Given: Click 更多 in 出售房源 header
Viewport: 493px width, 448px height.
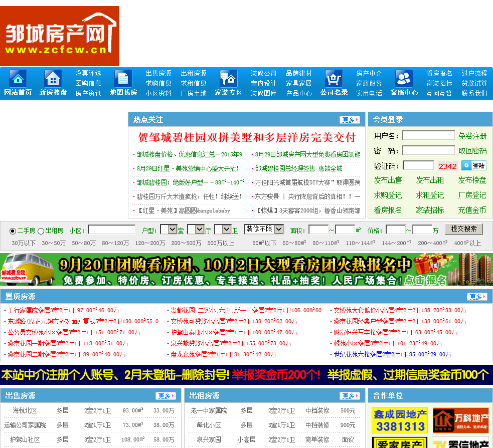Looking at the screenshot, I should [166, 396].
